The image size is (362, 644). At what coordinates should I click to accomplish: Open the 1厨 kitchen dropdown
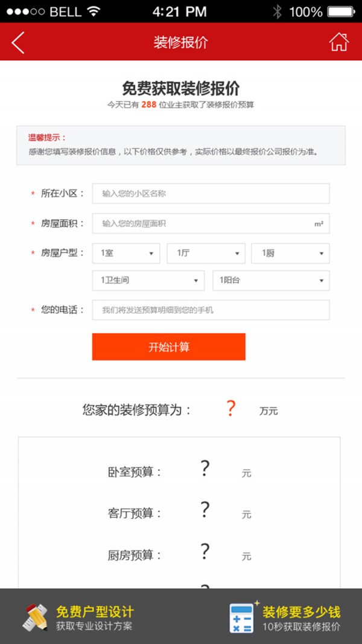pos(290,253)
